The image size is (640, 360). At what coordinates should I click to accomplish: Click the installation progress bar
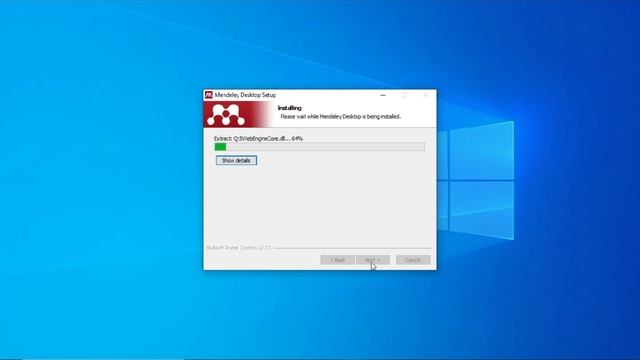tap(320, 147)
